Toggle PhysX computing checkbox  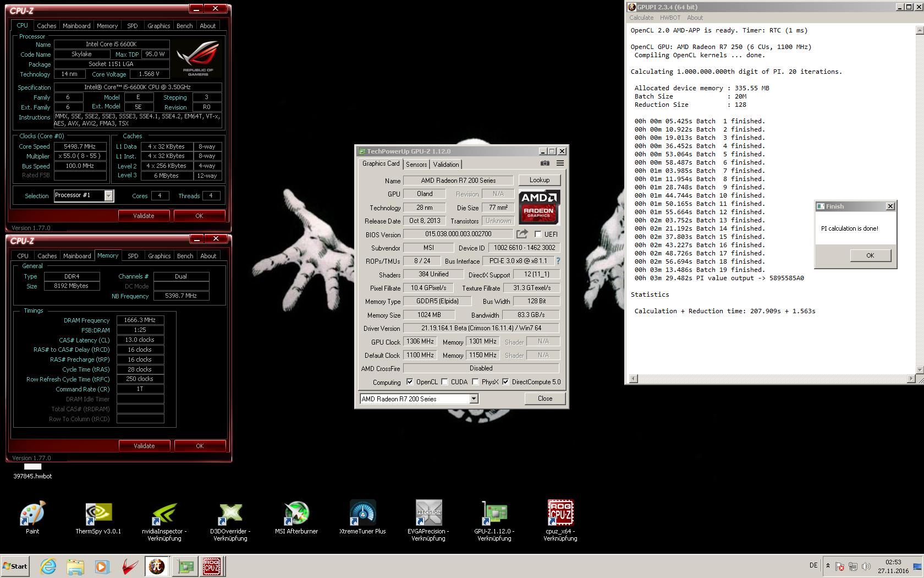click(x=475, y=381)
